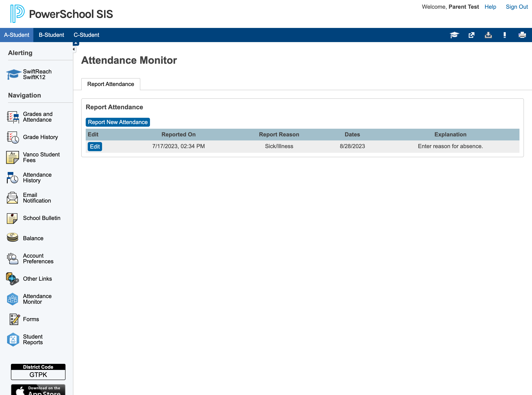
Task: Click the School Bulletin note icon
Action: click(x=12, y=218)
